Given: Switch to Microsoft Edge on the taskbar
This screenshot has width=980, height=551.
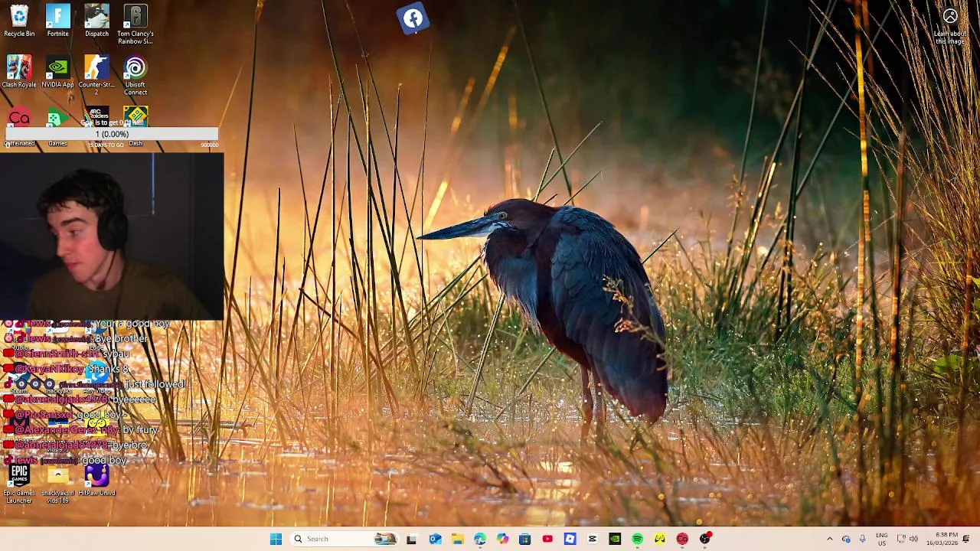Looking at the screenshot, I should click(479, 539).
